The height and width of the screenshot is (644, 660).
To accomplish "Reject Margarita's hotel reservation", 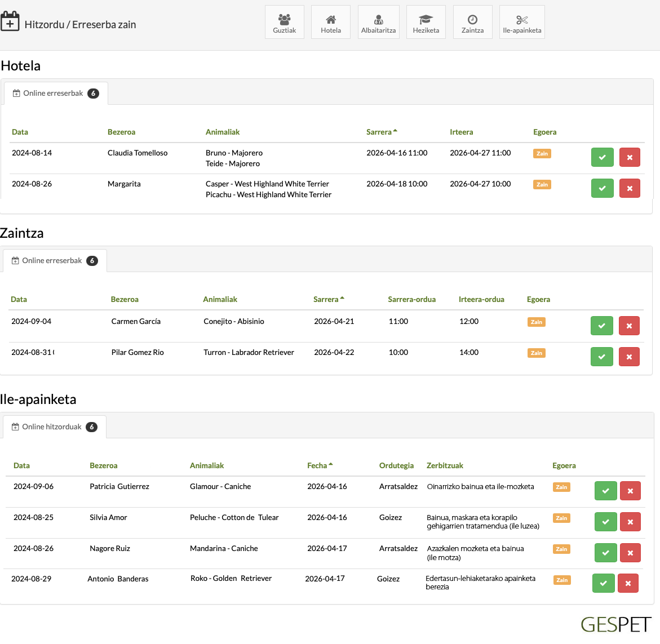I will [x=630, y=188].
